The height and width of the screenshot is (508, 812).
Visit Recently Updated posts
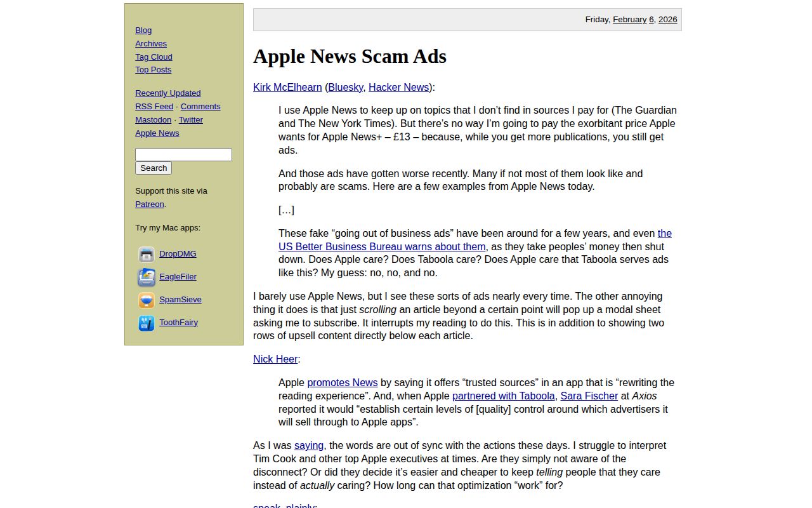(x=167, y=93)
